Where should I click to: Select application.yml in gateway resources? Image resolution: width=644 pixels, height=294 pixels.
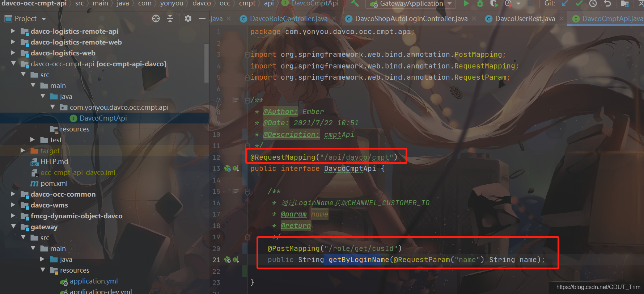[x=94, y=281]
